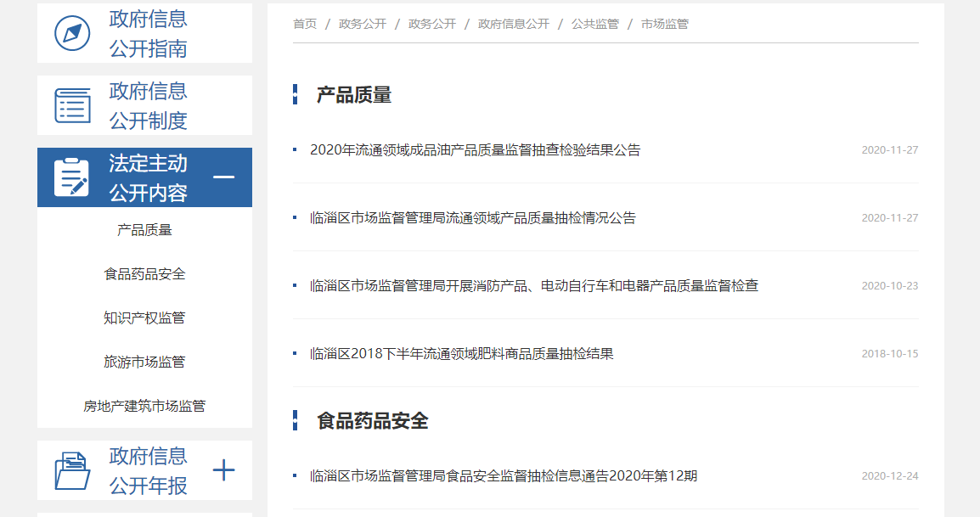Open 食品安全监督抽检信息通告2020年第12期
Screen dimensions: 980x517
coord(503,476)
